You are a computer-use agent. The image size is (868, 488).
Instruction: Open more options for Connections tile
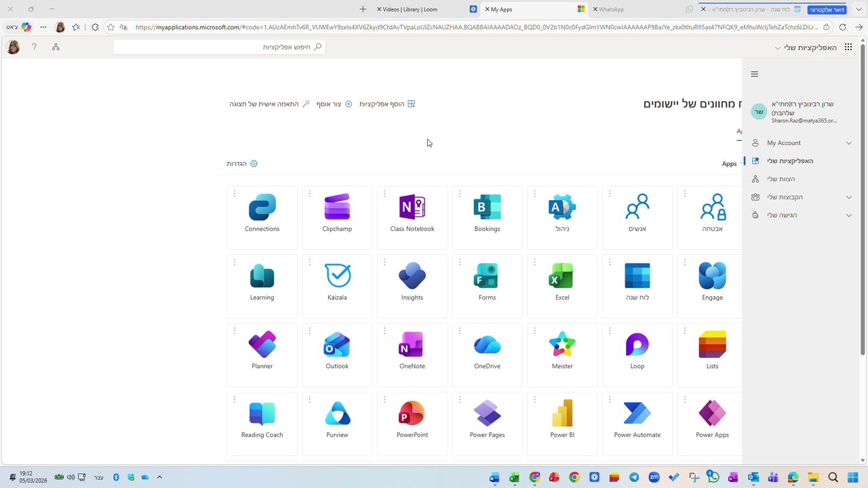click(x=235, y=193)
